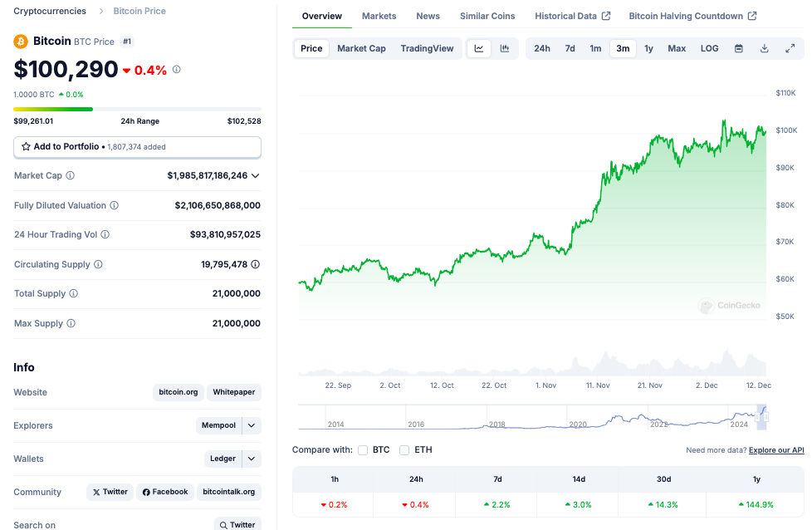812x530 pixels.
Task: Show Max Supply info icon
Action: (71, 323)
